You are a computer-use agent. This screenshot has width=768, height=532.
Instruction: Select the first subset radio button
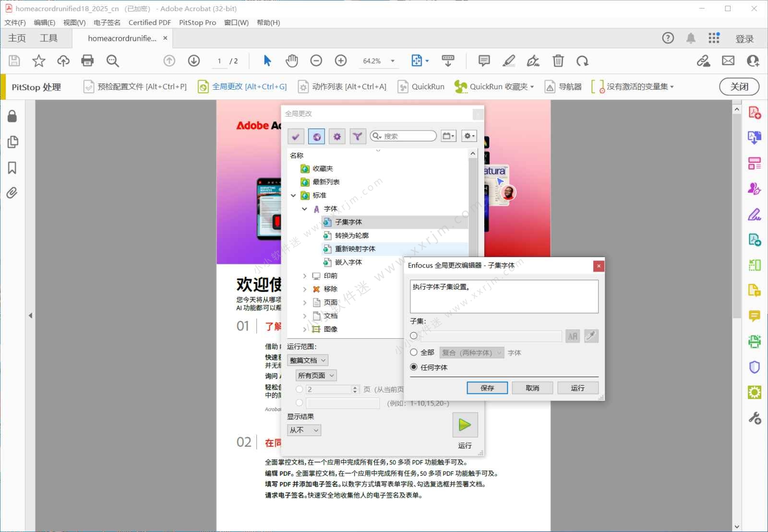pos(414,336)
